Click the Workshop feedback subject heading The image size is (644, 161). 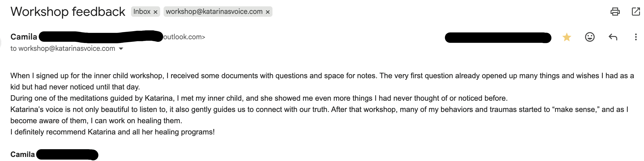point(68,12)
